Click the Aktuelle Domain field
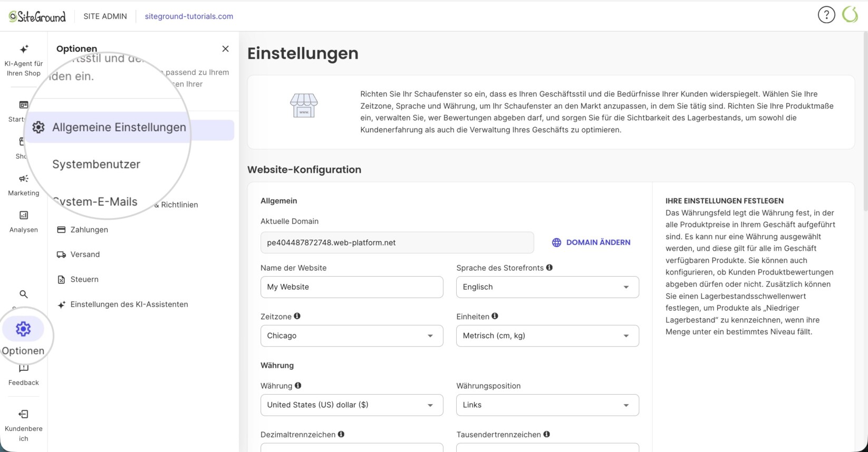The height and width of the screenshot is (452, 868). [397, 243]
